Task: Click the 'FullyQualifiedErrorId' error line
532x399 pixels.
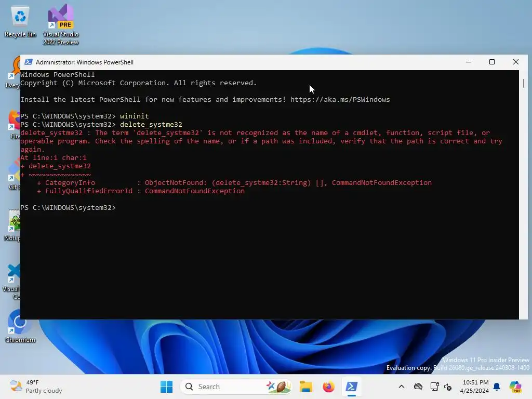Action: click(x=141, y=191)
